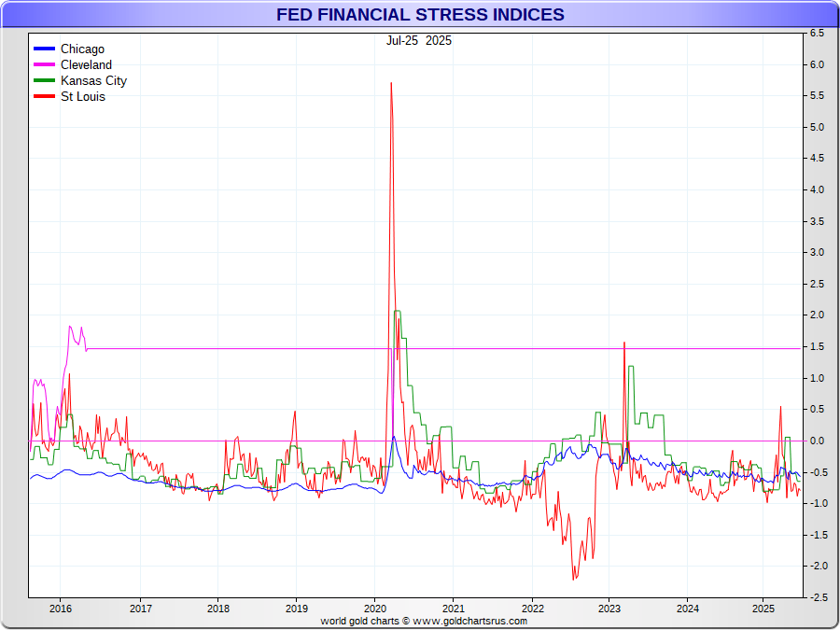Click the 2024 x-axis label
The width and height of the screenshot is (840, 630).
coord(687,609)
